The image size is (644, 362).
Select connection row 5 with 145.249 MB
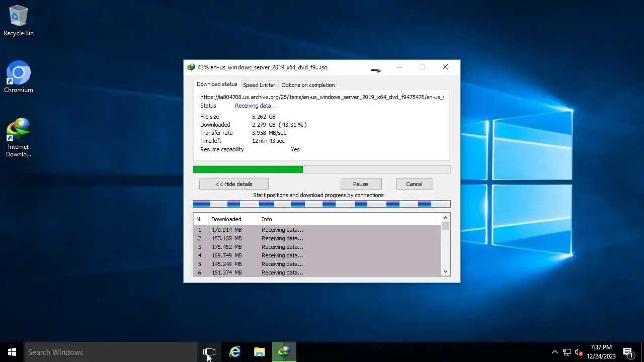click(317, 264)
